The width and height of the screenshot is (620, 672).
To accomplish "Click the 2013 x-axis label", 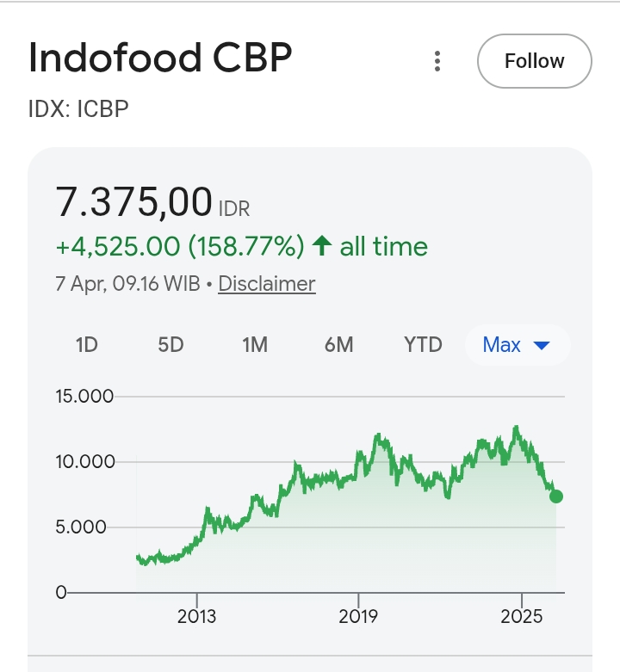I will point(197,616).
